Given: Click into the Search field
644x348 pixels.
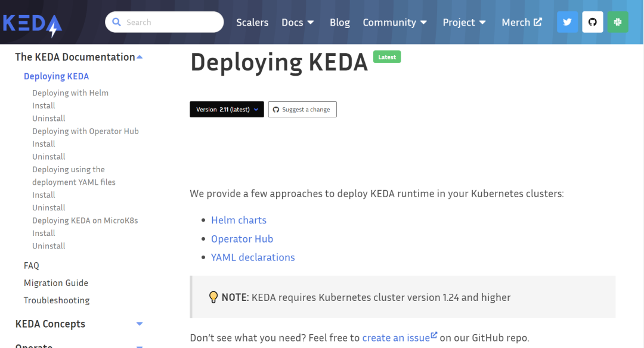Looking at the screenshot, I should tap(170, 22).
